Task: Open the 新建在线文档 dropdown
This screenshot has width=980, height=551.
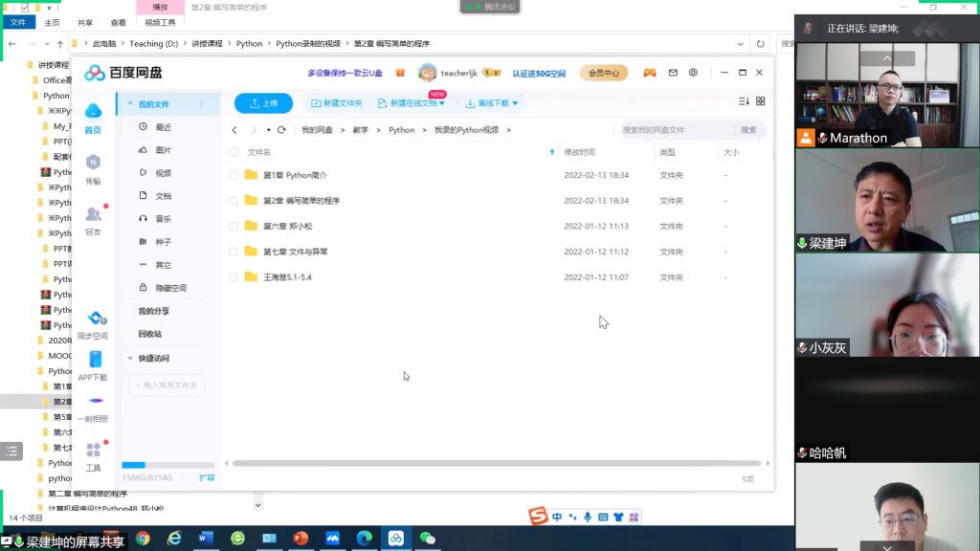Action: click(x=412, y=103)
